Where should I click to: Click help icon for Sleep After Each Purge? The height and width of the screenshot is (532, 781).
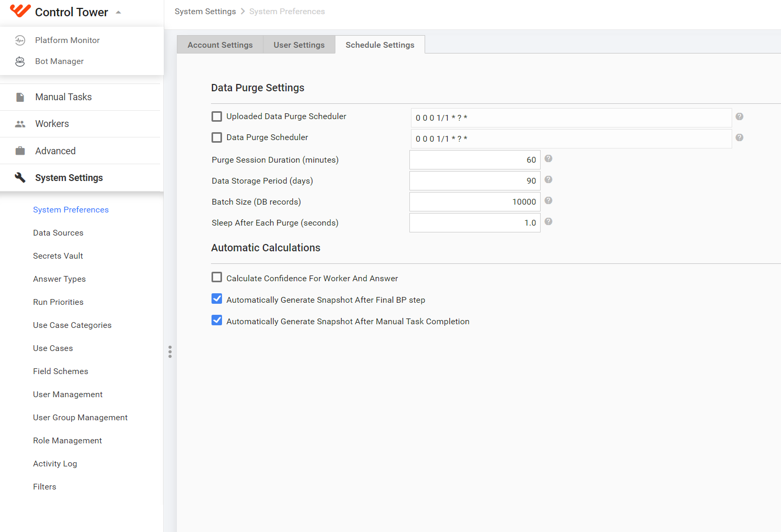[x=548, y=221]
